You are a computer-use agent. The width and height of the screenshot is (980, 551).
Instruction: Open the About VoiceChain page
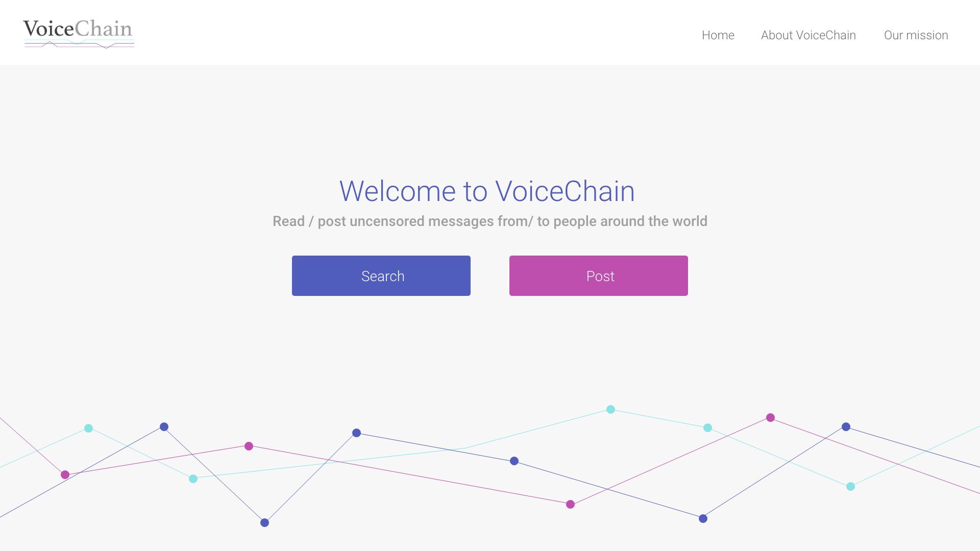pos(808,35)
